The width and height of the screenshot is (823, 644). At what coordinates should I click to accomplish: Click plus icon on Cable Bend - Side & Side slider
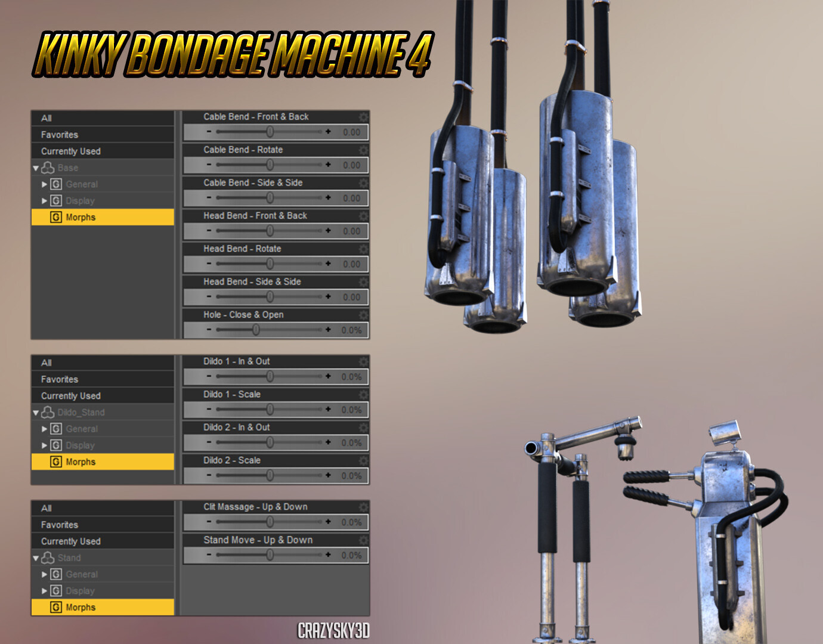point(328,197)
